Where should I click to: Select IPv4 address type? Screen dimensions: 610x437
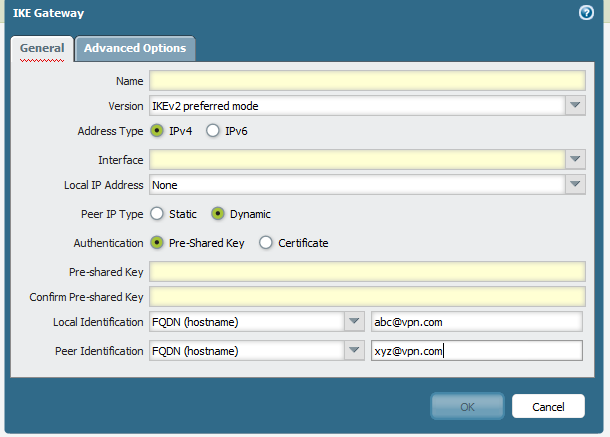(x=157, y=131)
